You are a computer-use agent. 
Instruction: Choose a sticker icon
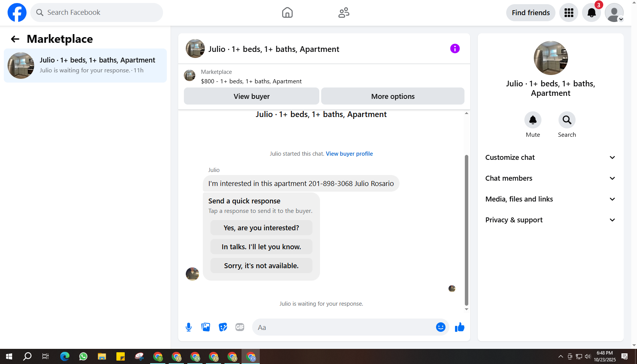[x=223, y=327]
